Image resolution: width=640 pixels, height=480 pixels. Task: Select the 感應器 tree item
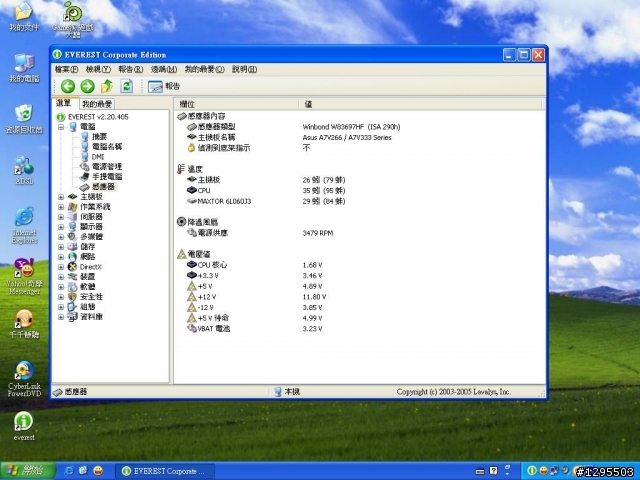103,187
